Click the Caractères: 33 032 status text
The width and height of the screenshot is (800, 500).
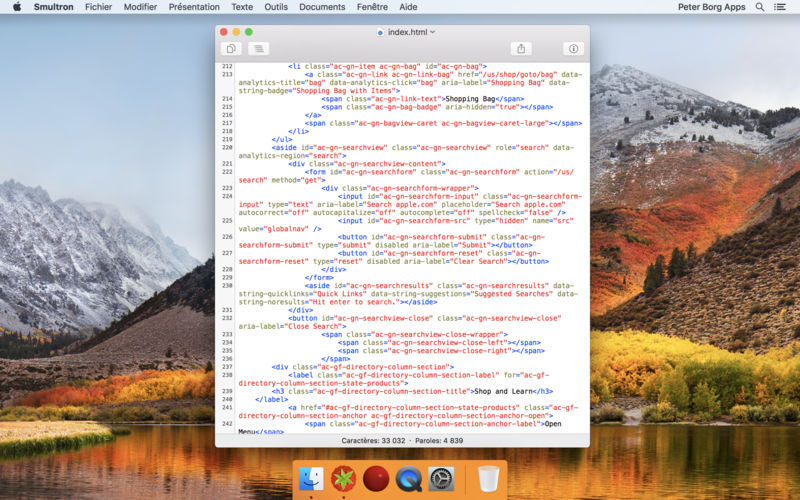click(x=373, y=440)
